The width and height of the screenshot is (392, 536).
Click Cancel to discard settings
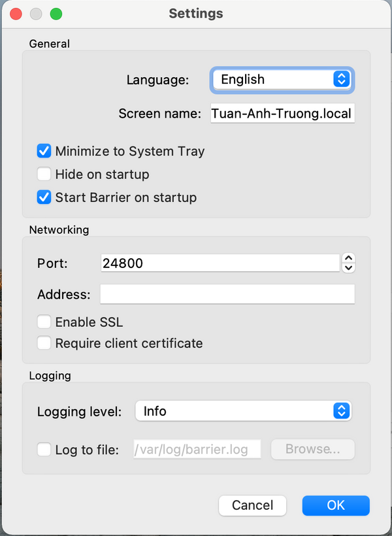(x=252, y=505)
